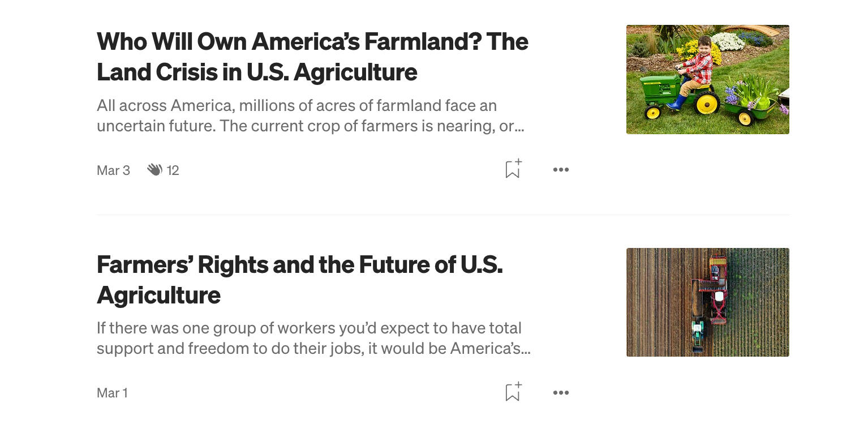Viewport: 868px width, 428px height.
Task: Click "uncertain future. The current crop" excerpt line
Action: click(x=310, y=126)
